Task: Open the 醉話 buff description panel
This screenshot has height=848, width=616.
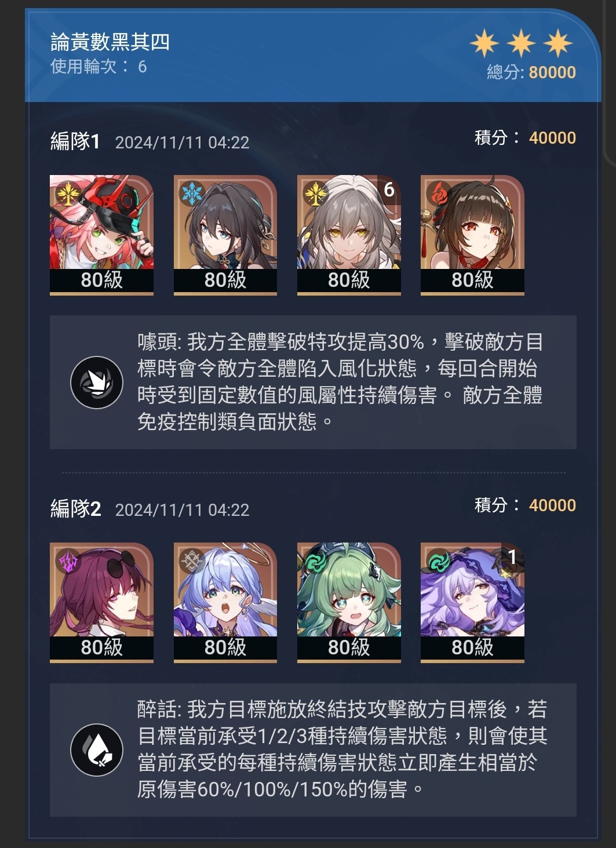Action: coord(313,750)
